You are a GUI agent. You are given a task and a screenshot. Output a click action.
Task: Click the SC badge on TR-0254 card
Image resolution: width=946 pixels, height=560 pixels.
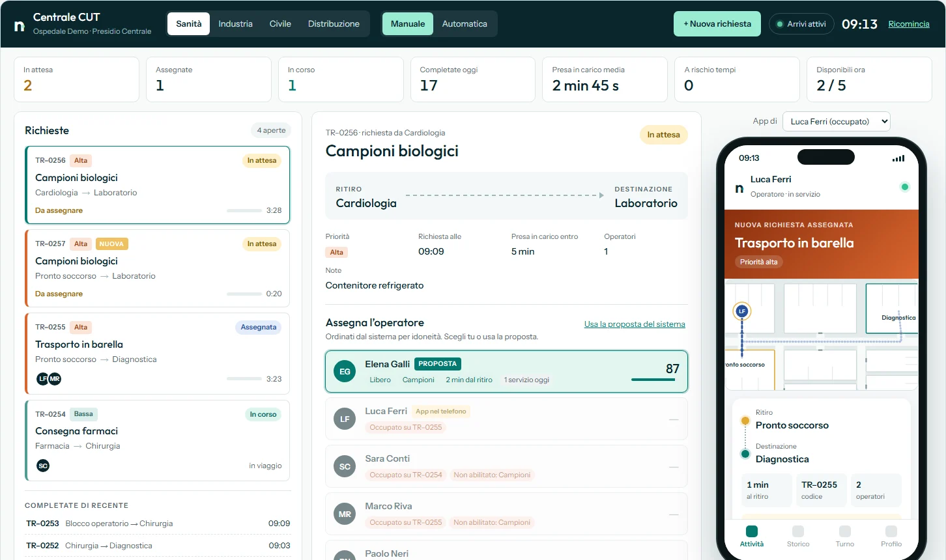pyautogui.click(x=43, y=466)
